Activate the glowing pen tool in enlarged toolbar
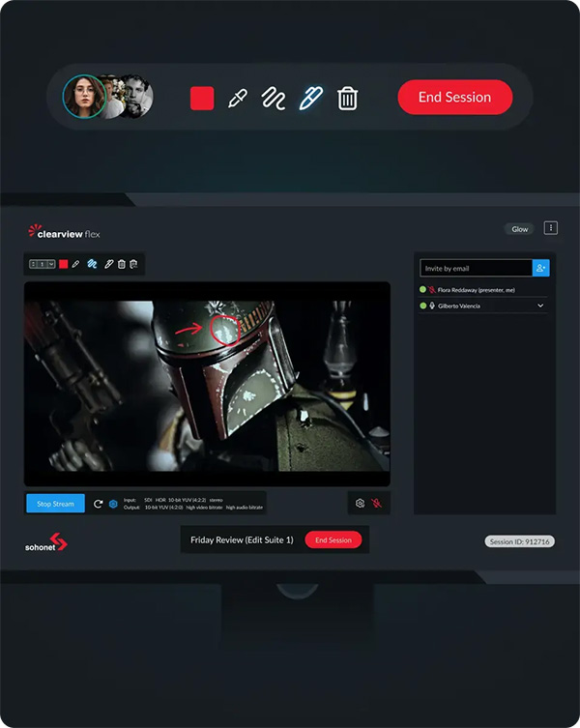Image resolution: width=580 pixels, height=728 pixels. pos(310,98)
